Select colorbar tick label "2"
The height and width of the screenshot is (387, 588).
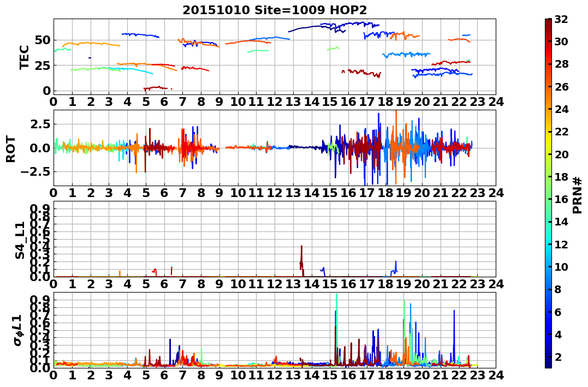[558, 356]
